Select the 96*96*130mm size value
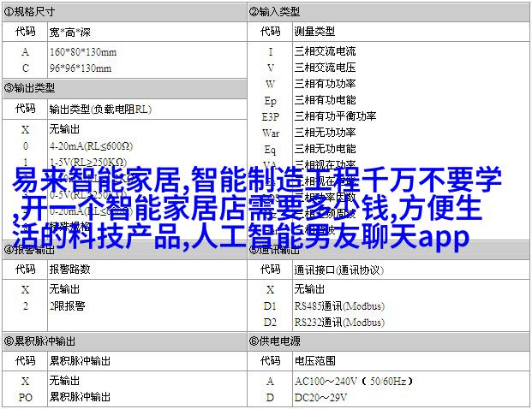Viewport: 532px width, 409px height. (x=81, y=68)
